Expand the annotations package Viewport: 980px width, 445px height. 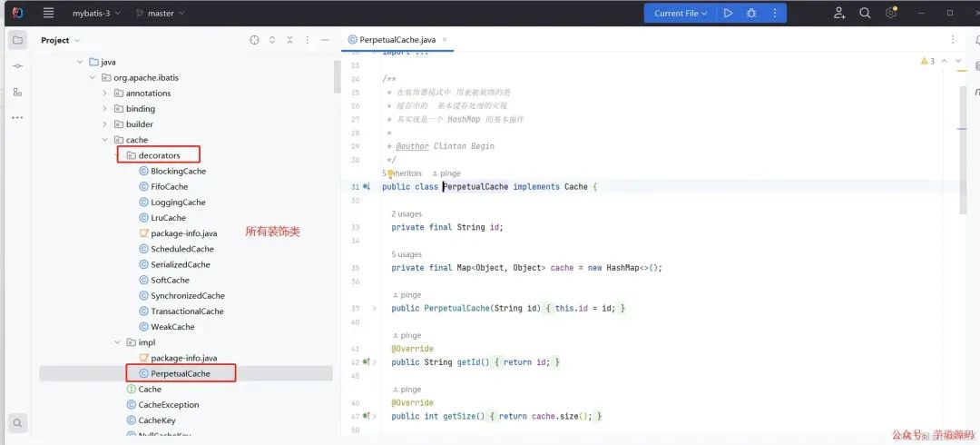[105, 94]
